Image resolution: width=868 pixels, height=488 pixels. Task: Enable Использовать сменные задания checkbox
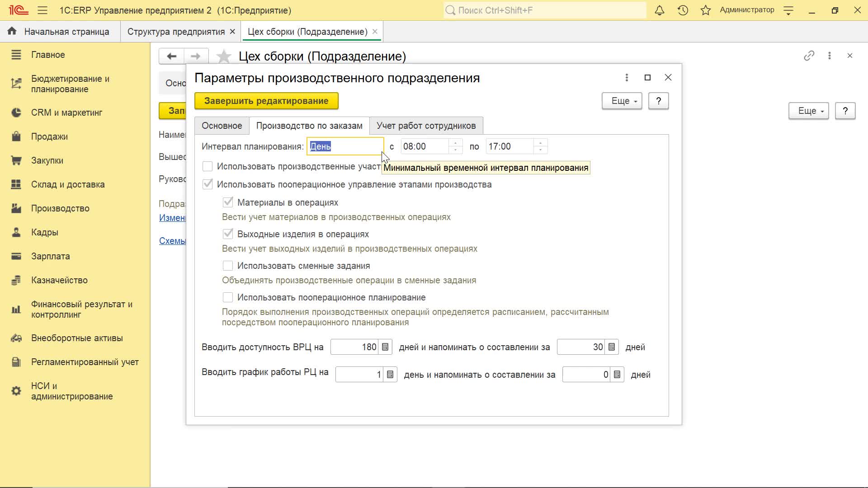(228, 266)
